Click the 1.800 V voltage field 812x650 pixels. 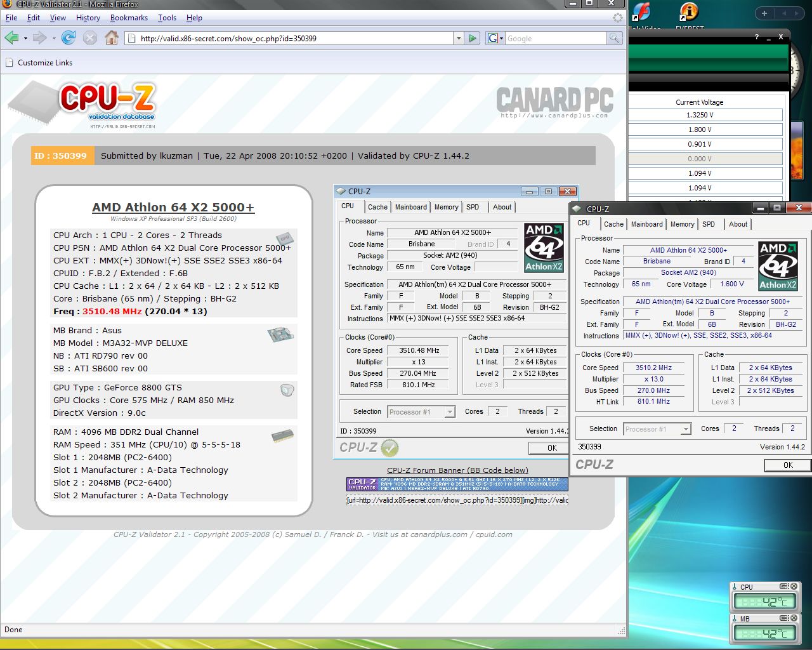704,129
